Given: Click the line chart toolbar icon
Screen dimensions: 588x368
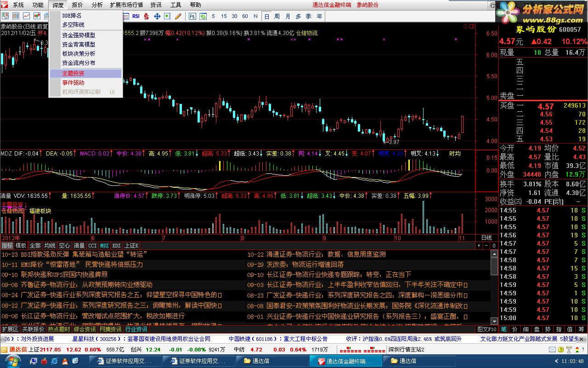Looking at the screenshot, I should [x=27, y=16].
